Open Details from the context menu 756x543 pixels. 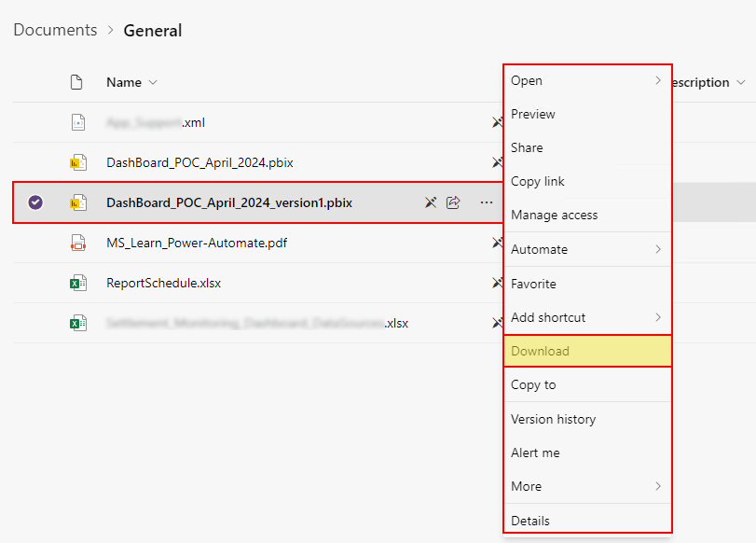coord(587,521)
